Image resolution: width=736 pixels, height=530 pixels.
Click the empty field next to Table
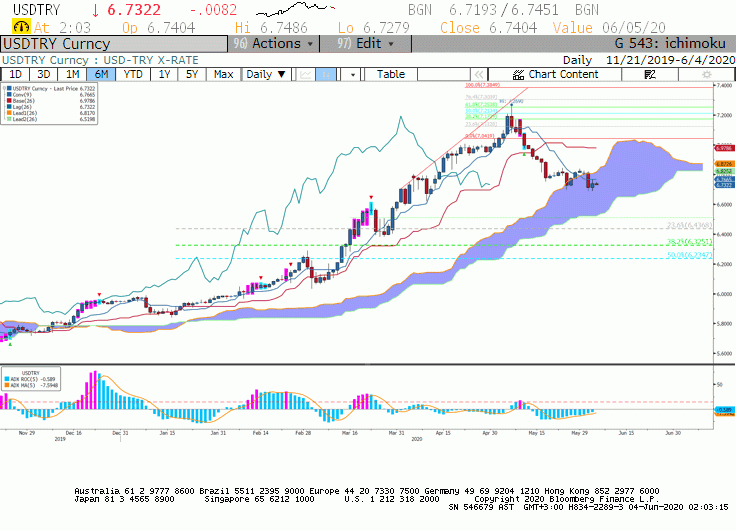pos(444,75)
